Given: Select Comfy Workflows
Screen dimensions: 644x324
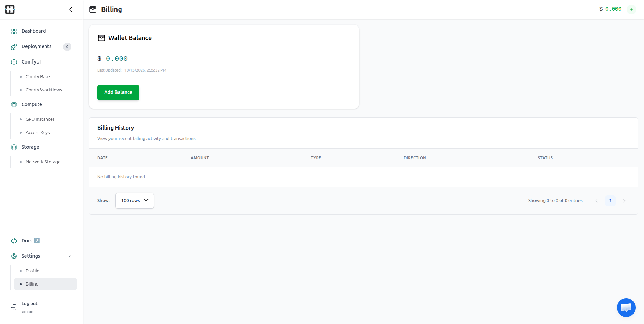Looking at the screenshot, I should 44,90.
